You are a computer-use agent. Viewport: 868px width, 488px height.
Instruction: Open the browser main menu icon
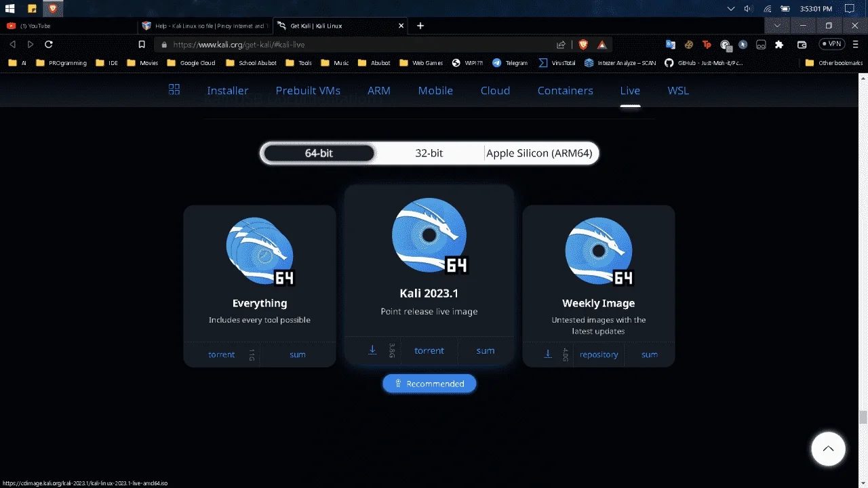point(855,44)
